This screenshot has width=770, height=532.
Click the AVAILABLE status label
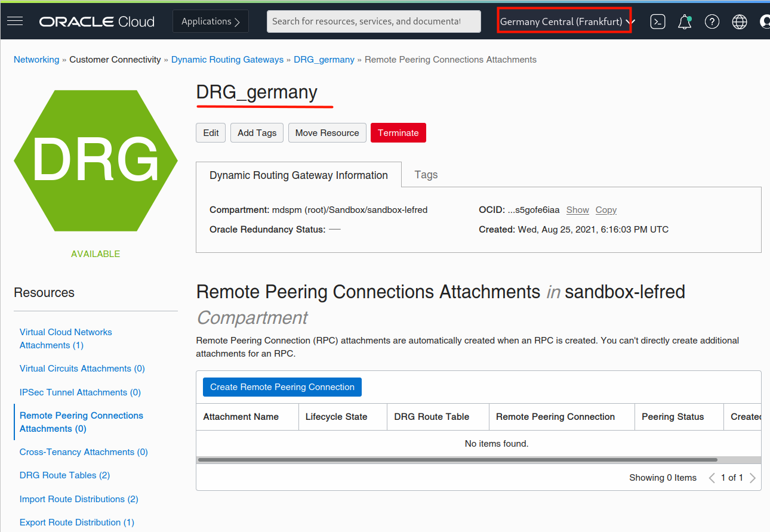pos(96,254)
